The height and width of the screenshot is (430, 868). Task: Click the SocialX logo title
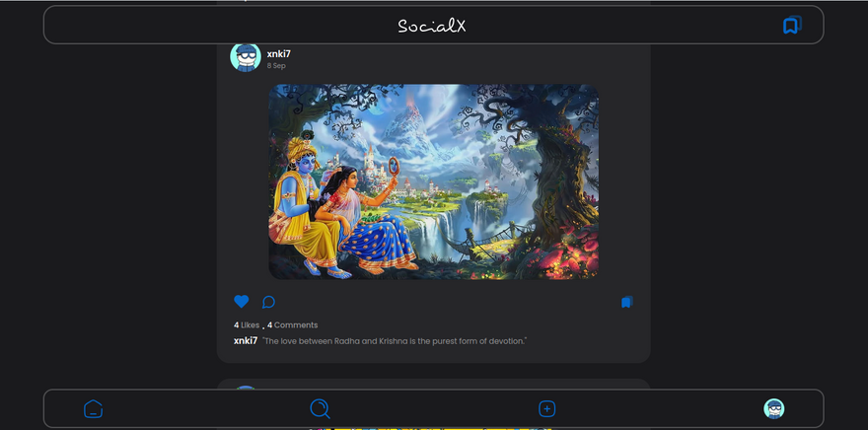click(x=432, y=26)
